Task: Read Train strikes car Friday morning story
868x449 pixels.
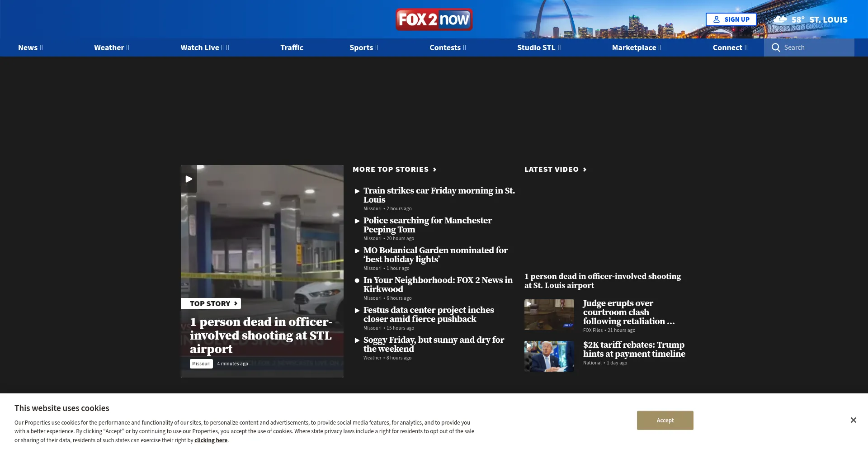Action: pos(439,195)
